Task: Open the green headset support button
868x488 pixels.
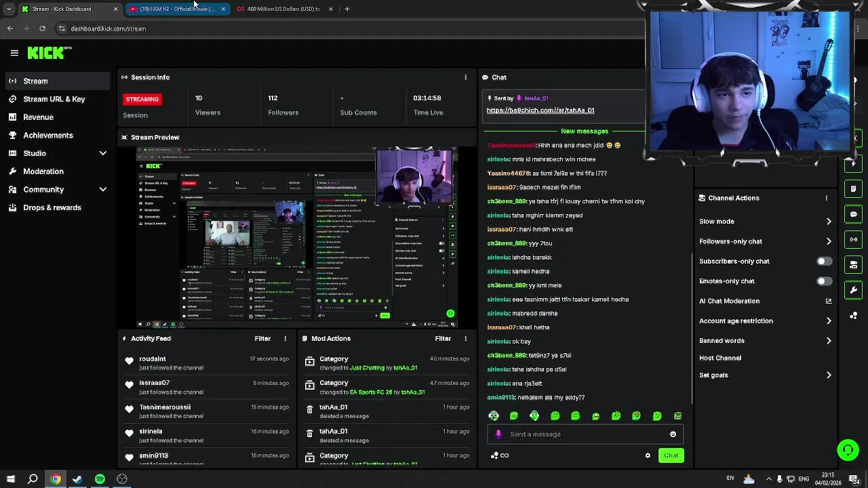Action: [848, 450]
